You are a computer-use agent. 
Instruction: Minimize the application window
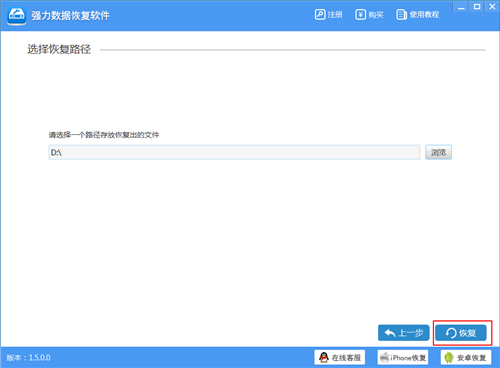(x=461, y=7)
